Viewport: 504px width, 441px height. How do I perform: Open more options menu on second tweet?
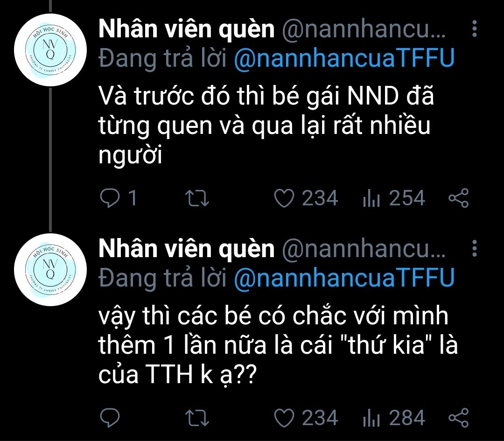click(475, 248)
